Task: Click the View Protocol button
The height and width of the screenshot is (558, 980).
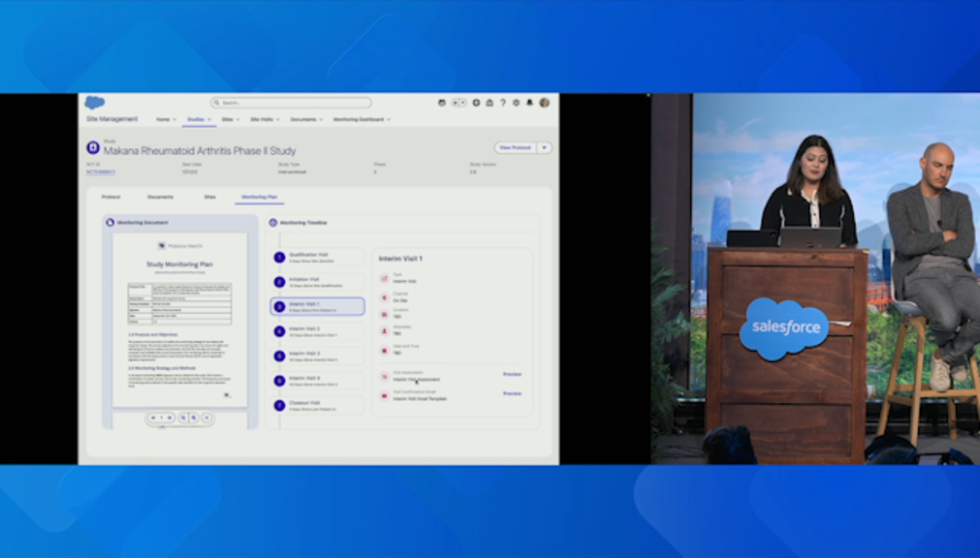Action: [x=515, y=148]
